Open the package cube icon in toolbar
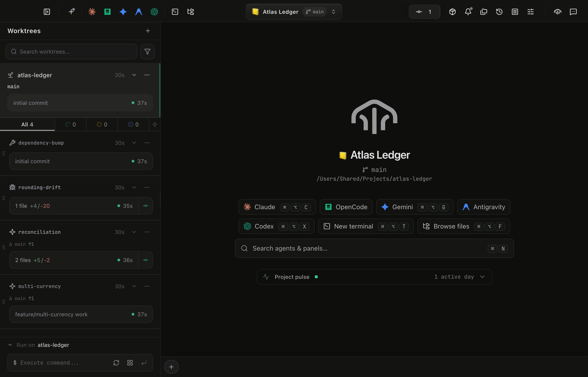The height and width of the screenshot is (377, 588). 452,12
